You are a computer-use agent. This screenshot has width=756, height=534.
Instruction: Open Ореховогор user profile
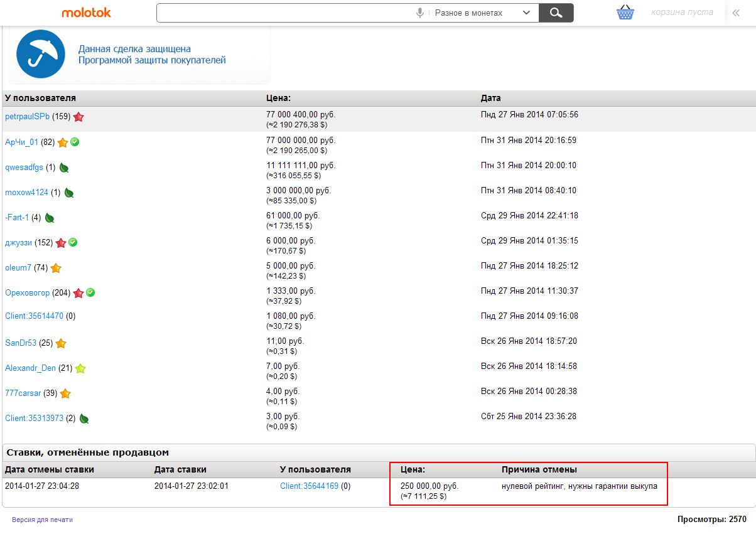(27, 293)
